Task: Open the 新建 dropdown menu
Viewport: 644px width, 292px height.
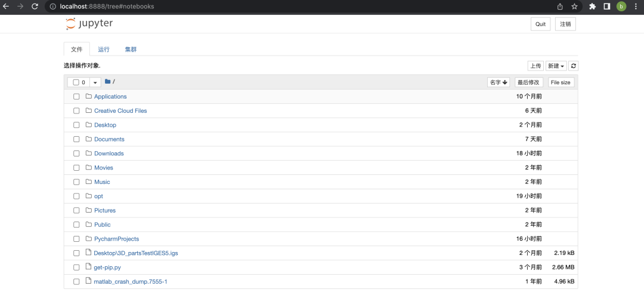Action: (556, 66)
